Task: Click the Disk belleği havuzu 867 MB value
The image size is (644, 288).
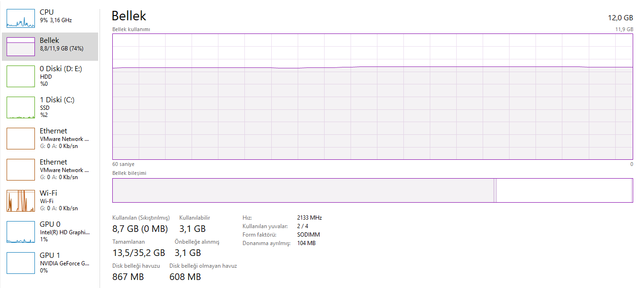Action: pyautogui.click(x=128, y=277)
